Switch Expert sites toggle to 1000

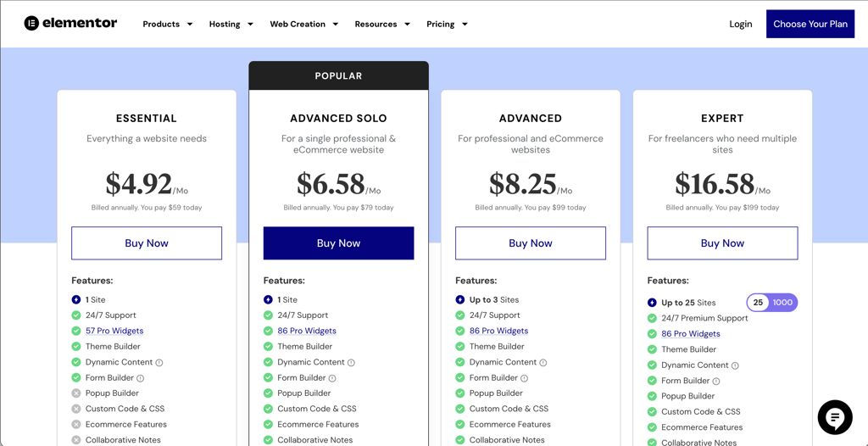click(782, 303)
